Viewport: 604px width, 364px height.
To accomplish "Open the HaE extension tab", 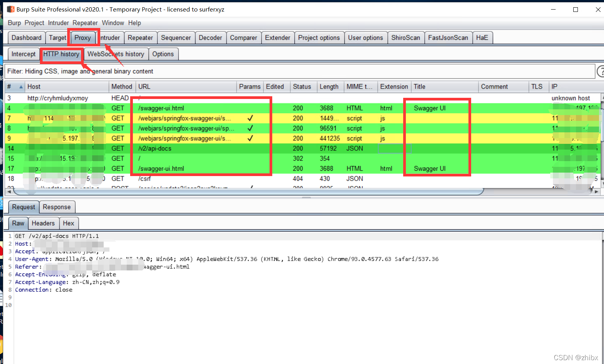I will 482,38.
